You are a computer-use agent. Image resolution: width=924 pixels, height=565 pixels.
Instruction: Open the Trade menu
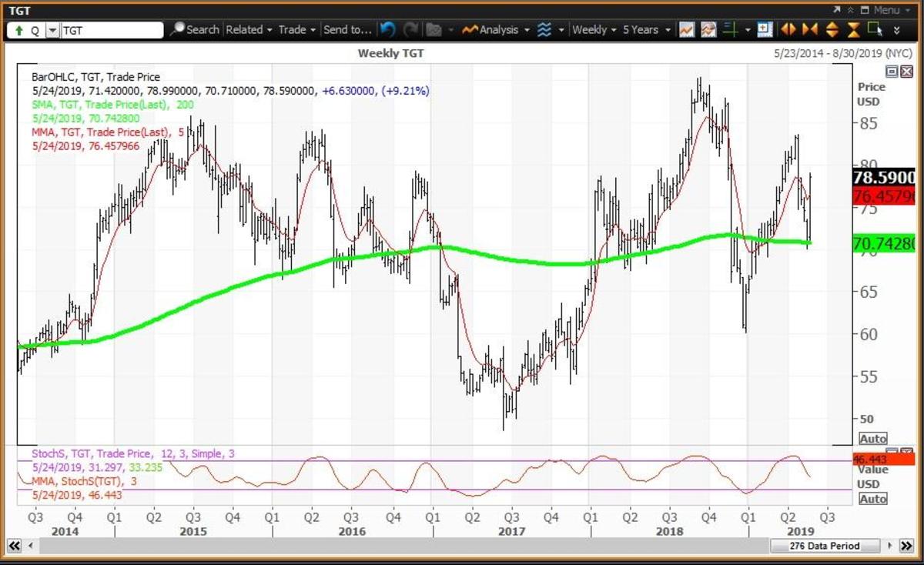pyautogui.click(x=296, y=30)
